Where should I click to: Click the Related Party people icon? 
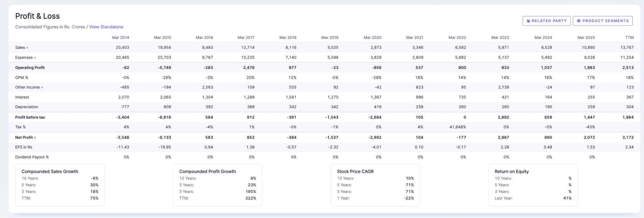[528, 21]
